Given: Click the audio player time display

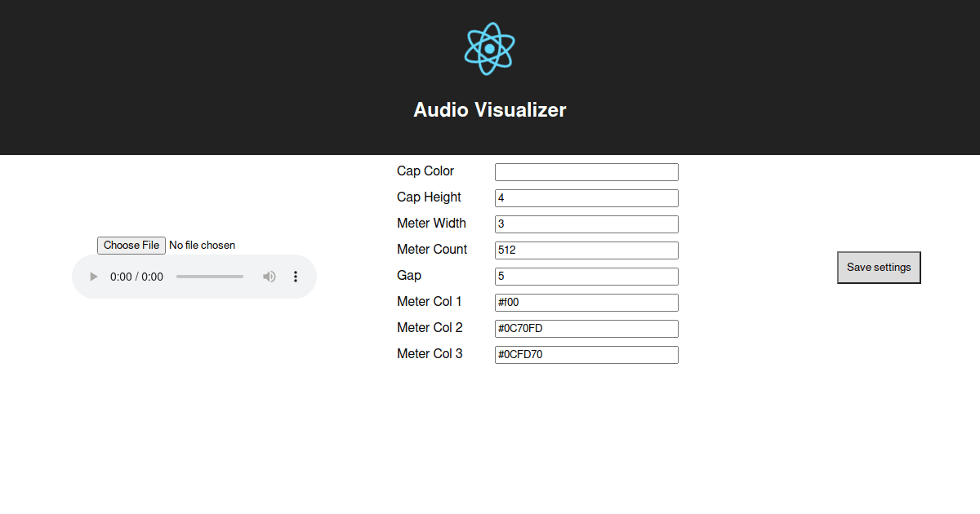Looking at the screenshot, I should (135, 277).
